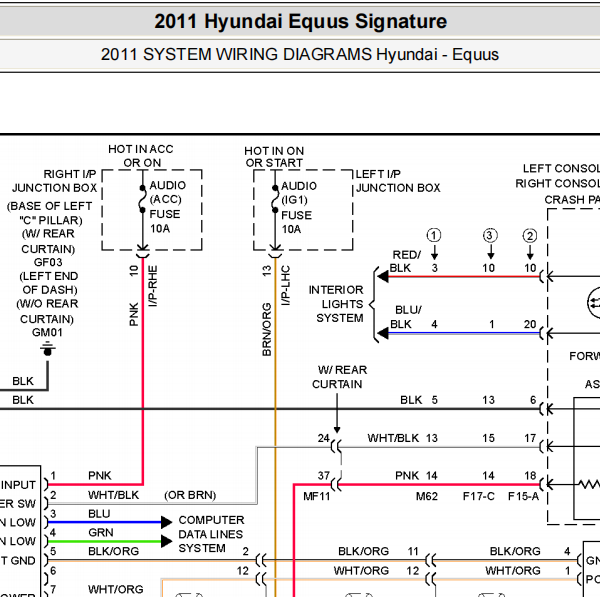
Task: Click the arrowhead ending the BLU pin 3 wire
Action: pyautogui.click(x=166, y=522)
